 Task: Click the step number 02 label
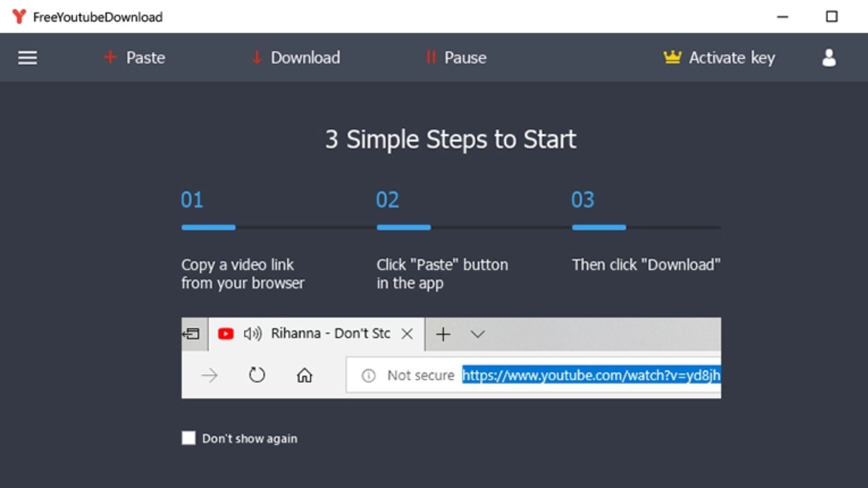tap(387, 200)
